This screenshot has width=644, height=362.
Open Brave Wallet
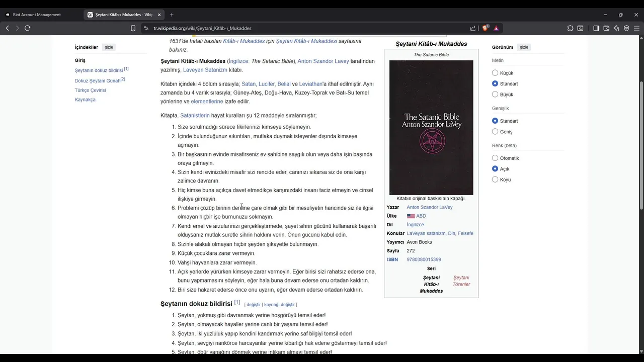[606, 28]
